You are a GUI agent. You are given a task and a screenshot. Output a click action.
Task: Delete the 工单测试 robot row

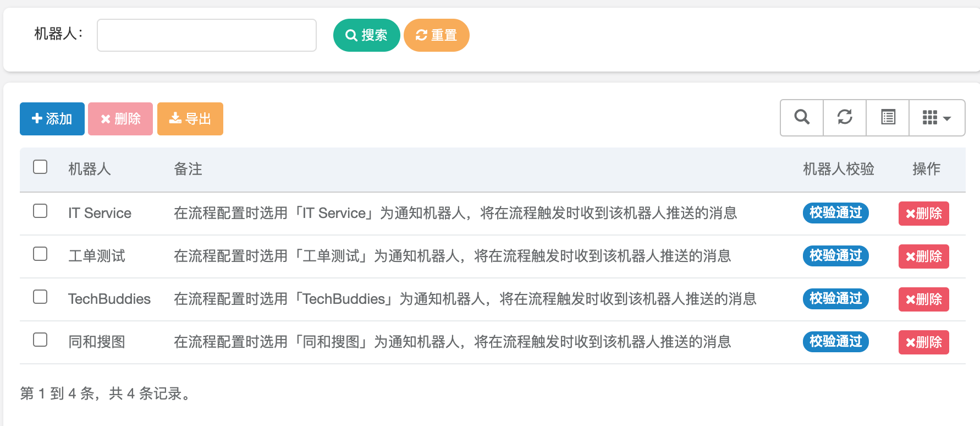coord(923,256)
